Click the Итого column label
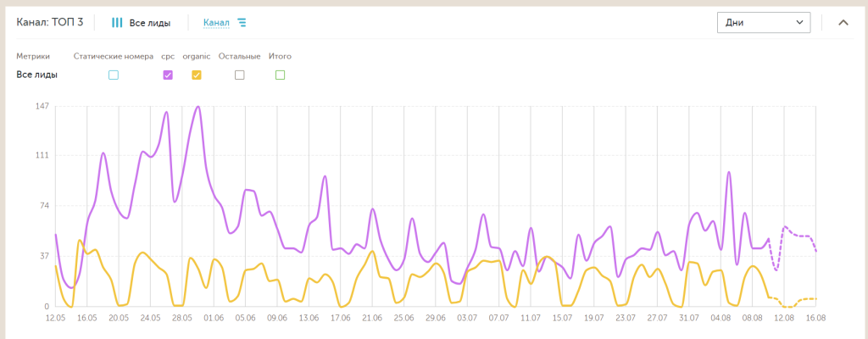The height and width of the screenshot is (339, 868). 280,57
